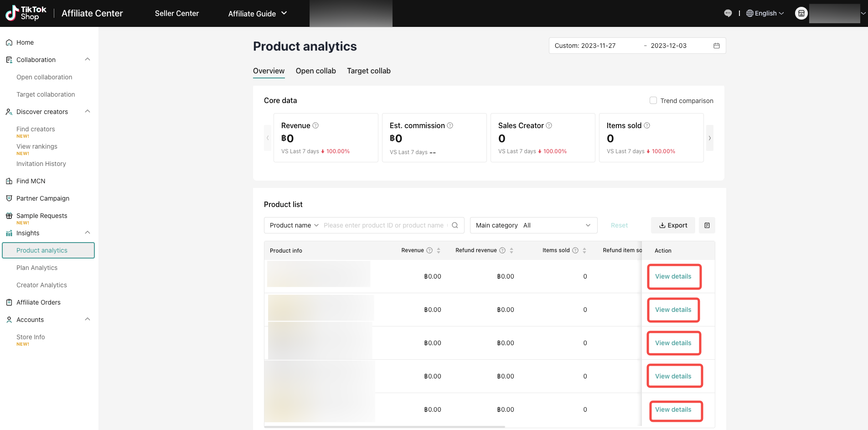Screen dimensions: 868x430
Task: Sort by Revenue column arrows
Action: (x=439, y=250)
